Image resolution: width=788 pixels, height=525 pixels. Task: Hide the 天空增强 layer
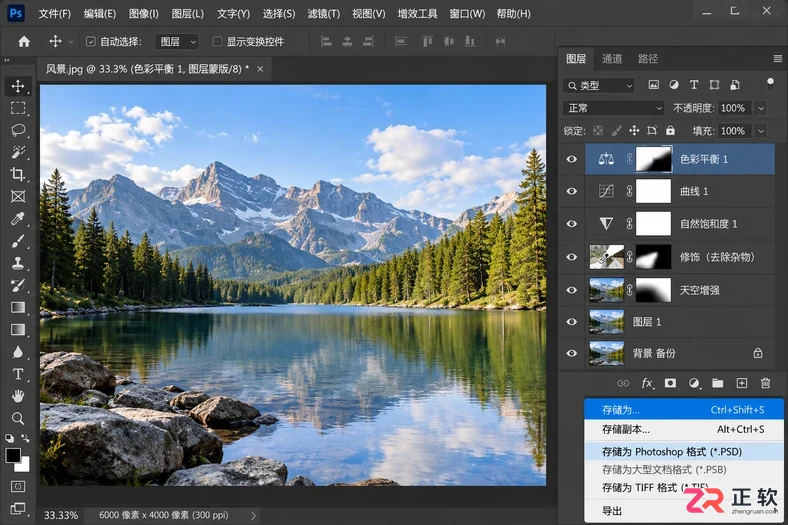coord(571,290)
